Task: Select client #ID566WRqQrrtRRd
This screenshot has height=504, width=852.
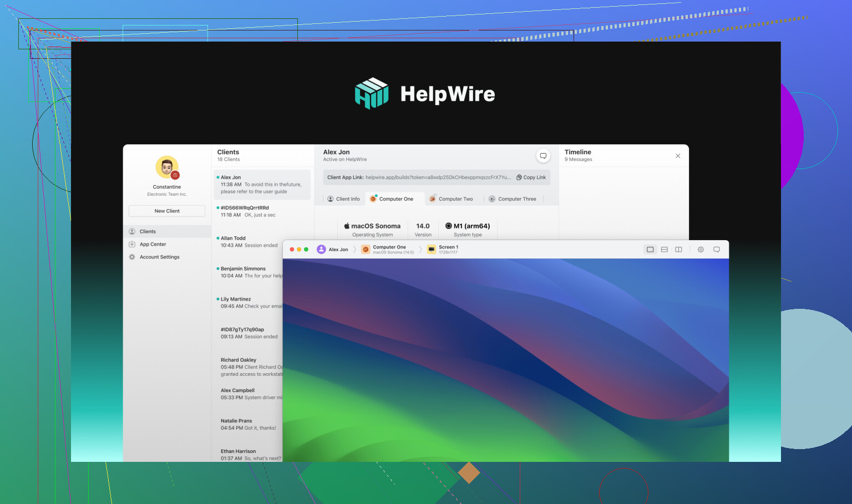Action: [262, 211]
